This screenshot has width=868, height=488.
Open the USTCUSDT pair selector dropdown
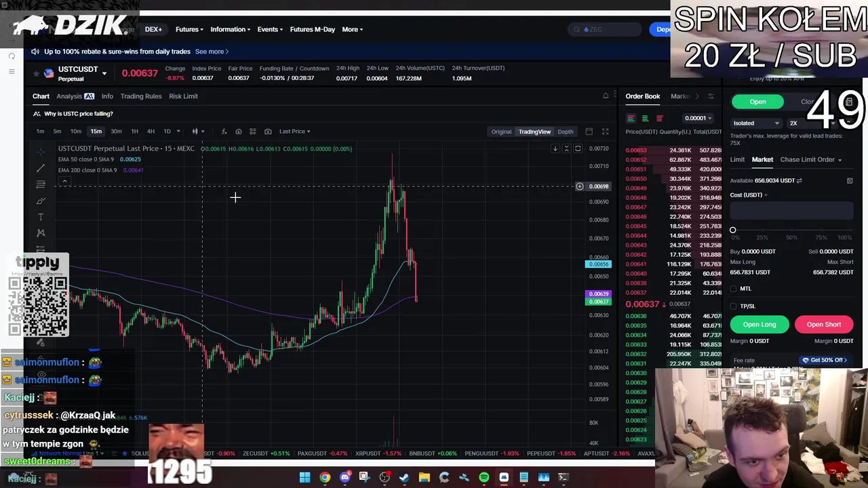point(104,72)
